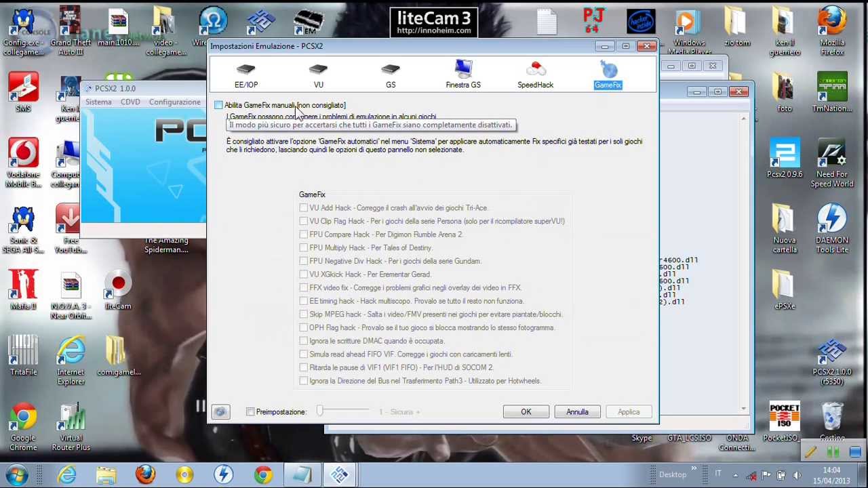Click the Windows Start button
868x488 pixels.
16,474
